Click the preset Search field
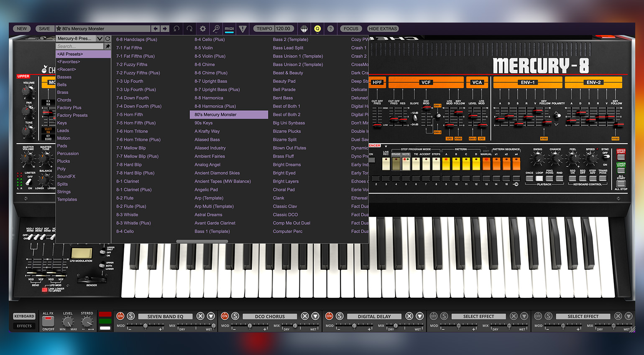Image resolution: width=644 pixels, height=355 pixels. coord(79,46)
